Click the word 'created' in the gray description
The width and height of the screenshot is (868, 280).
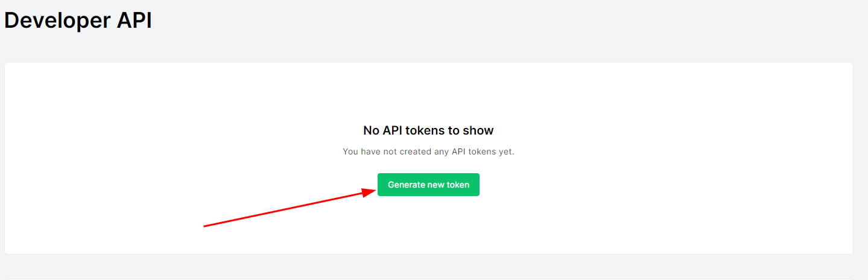(415, 151)
